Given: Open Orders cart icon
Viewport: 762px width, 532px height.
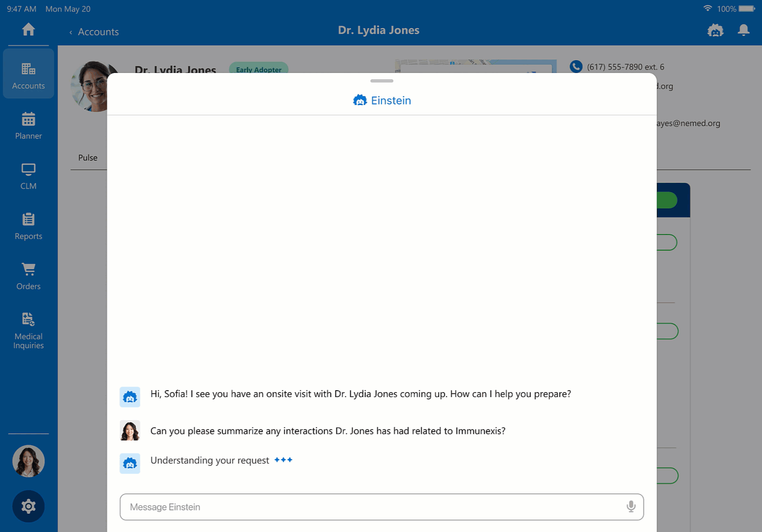Looking at the screenshot, I should pyautogui.click(x=29, y=269).
